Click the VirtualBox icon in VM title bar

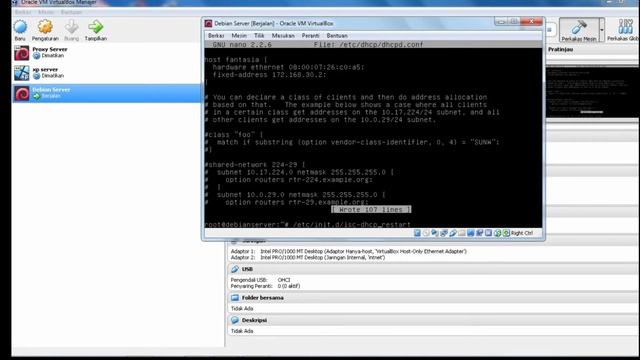pyautogui.click(x=209, y=24)
